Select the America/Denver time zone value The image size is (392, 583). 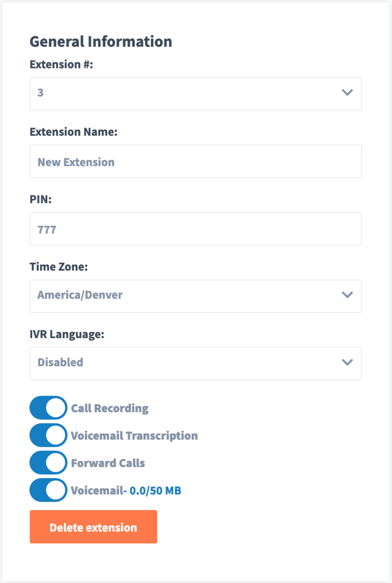click(80, 295)
